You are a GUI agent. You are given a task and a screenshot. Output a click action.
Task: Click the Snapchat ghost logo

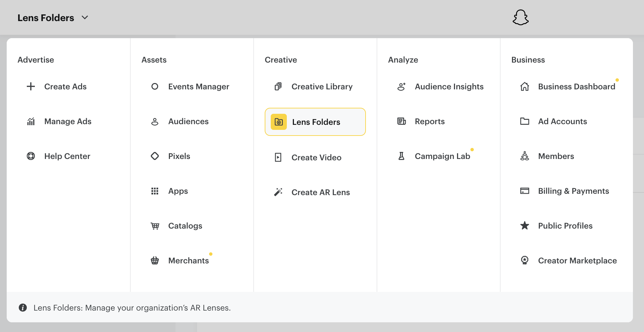521,17
